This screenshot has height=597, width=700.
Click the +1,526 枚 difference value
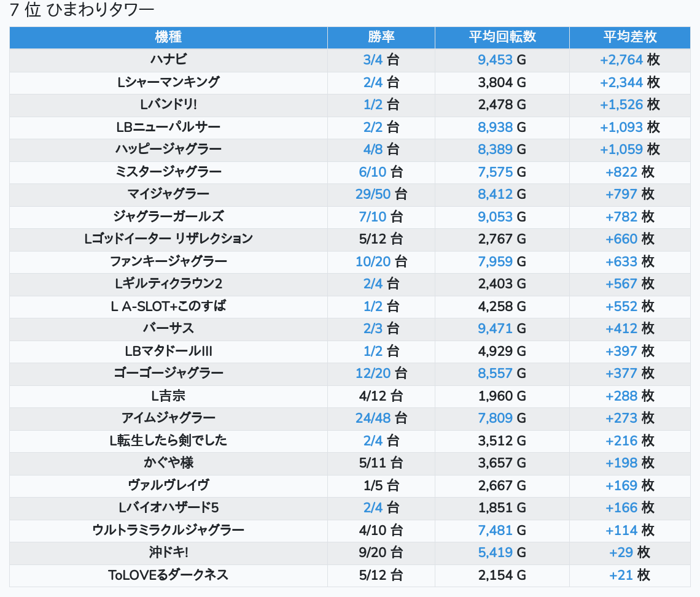(630, 104)
